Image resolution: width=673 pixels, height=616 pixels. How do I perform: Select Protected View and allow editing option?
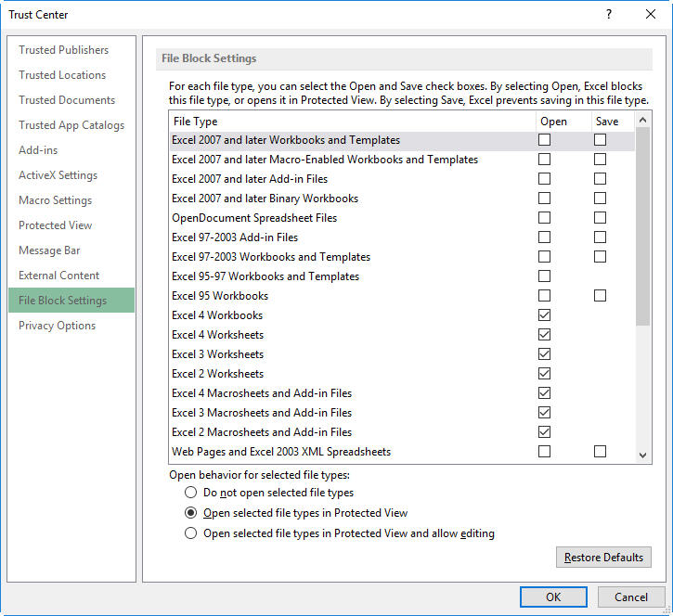click(190, 533)
